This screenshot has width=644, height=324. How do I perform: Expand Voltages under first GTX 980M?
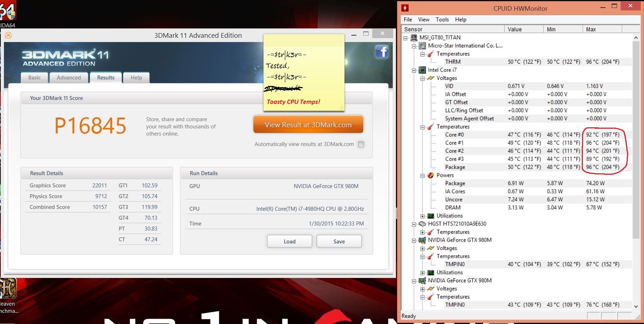[x=423, y=248]
